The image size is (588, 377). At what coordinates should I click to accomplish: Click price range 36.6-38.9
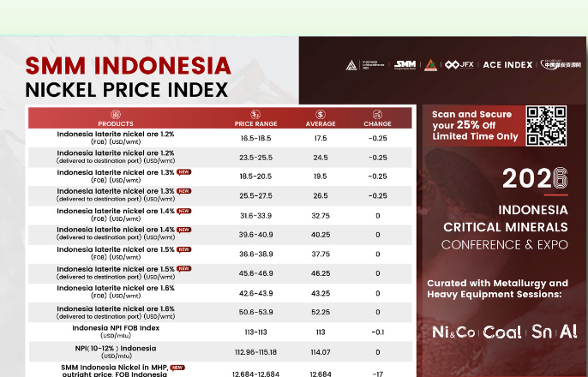[x=255, y=254]
